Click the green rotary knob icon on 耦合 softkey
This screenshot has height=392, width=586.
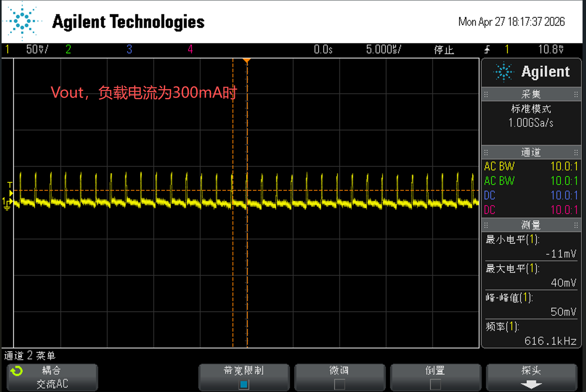17,371
